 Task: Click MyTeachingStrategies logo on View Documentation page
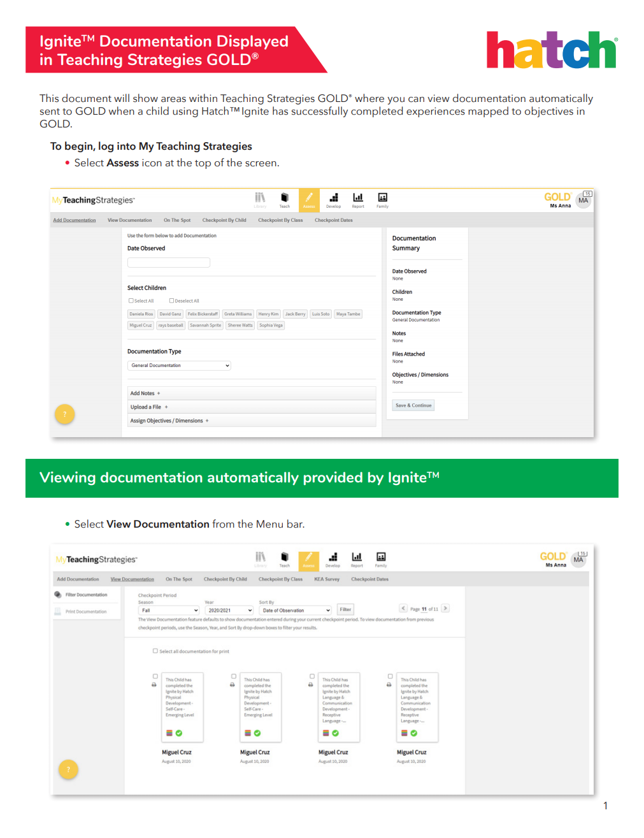(96, 560)
